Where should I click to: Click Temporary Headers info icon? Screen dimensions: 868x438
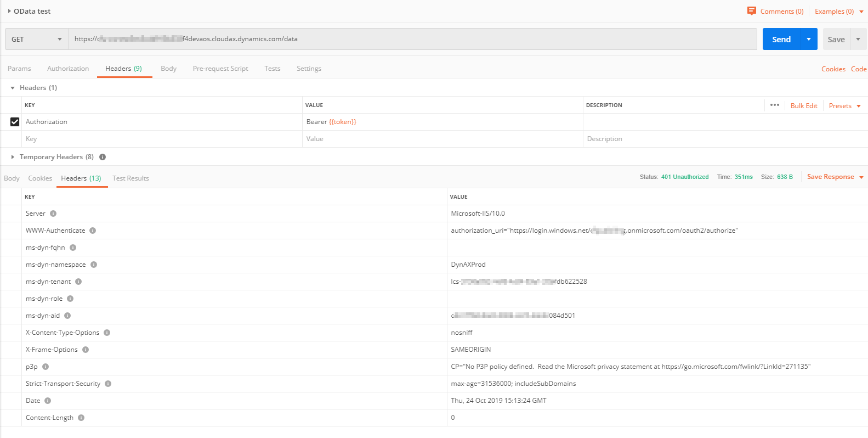tap(103, 157)
